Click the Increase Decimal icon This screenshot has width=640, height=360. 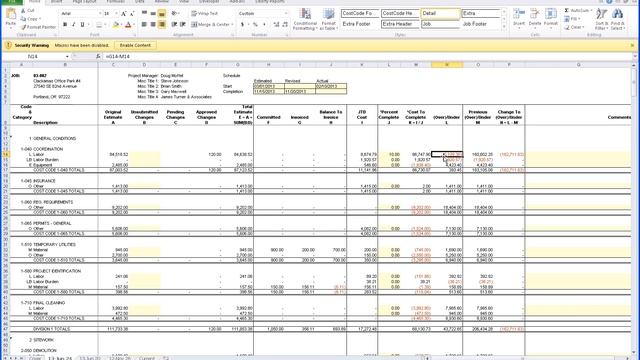tap(276, 25)
